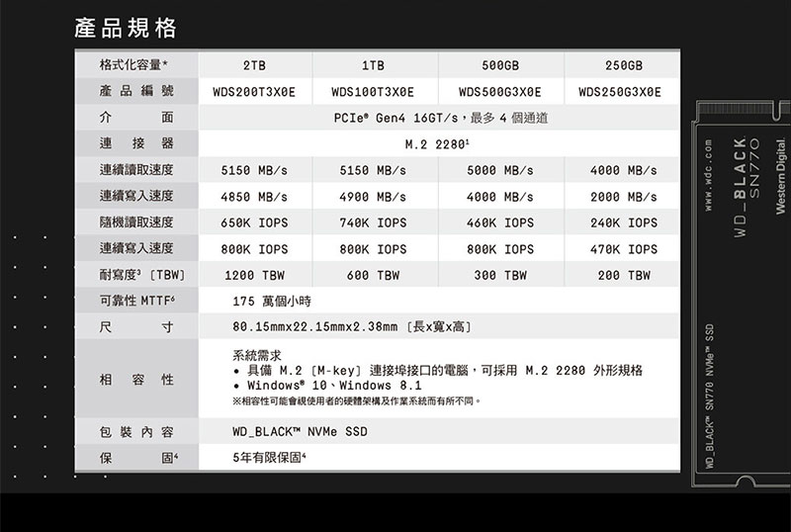Click the 產品編號 row label
The width and height of the screenshot is (791, 532).
click(x=136, y=91)
